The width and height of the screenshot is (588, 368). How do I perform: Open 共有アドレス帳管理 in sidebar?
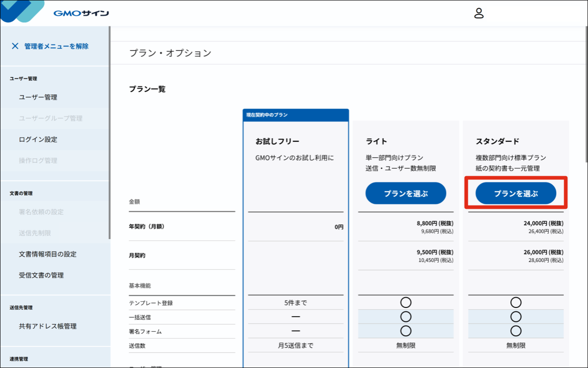tap(48, 326)
